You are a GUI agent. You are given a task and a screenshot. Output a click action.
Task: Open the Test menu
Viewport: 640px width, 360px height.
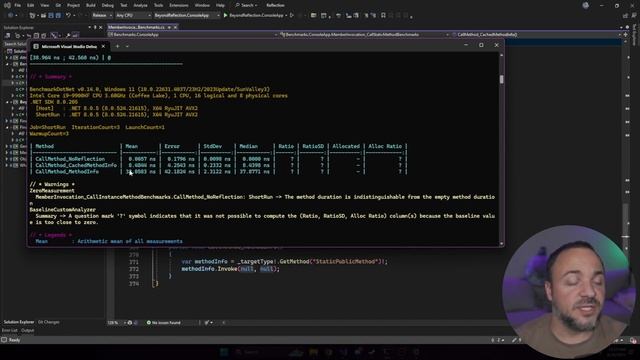(124, 5)
